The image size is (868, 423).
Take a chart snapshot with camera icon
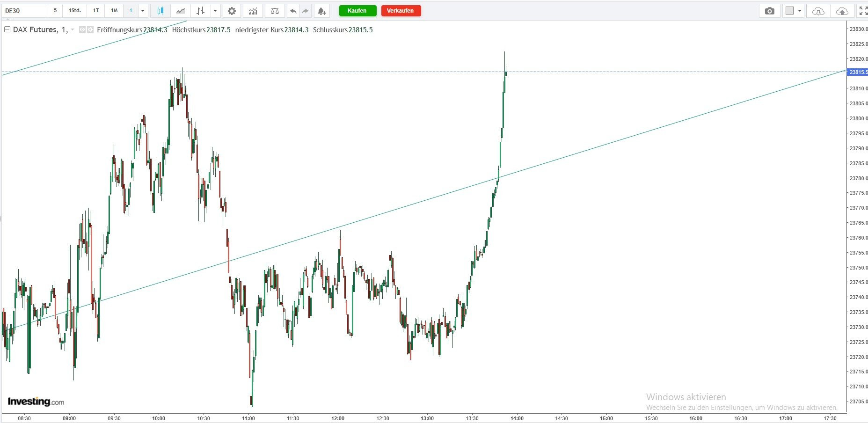(769, 11)
